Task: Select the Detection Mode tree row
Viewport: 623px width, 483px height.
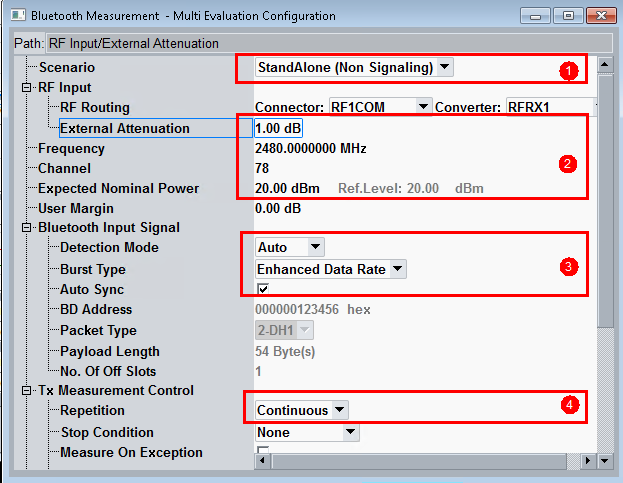Action: [x=109, y=247]
